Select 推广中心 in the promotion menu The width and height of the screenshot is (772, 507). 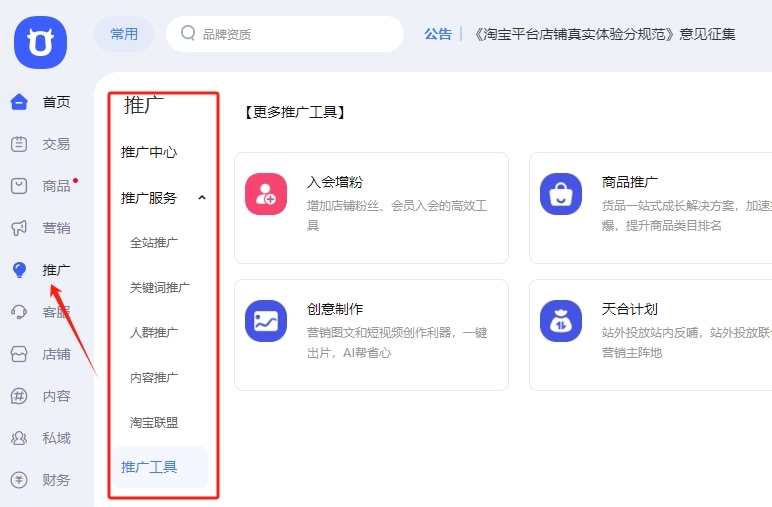pyautogui.click(x=149, y=152)
